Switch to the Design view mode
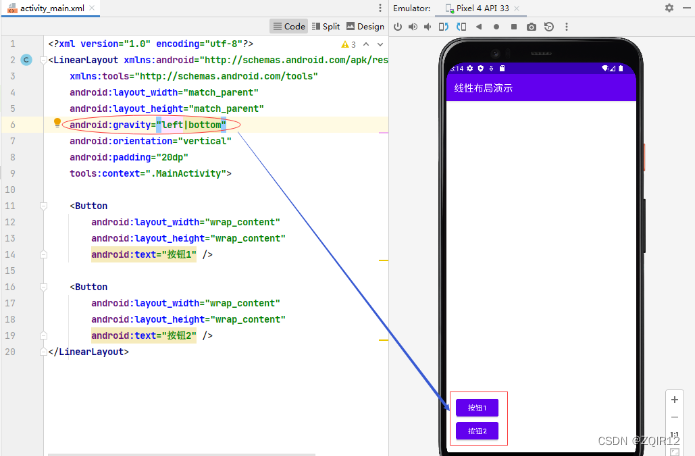Viewport: 695px width, 456px height. pyautogui.click(x=365, y=27)
